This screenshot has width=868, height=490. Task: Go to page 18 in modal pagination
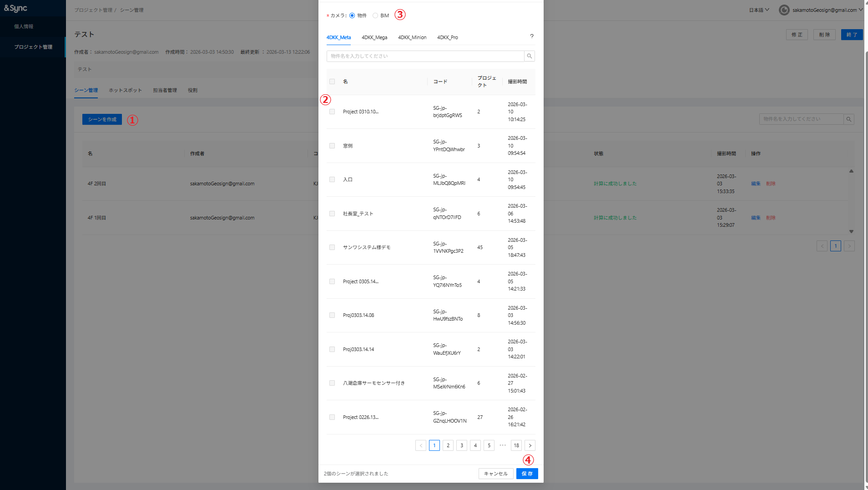point(516,445)
